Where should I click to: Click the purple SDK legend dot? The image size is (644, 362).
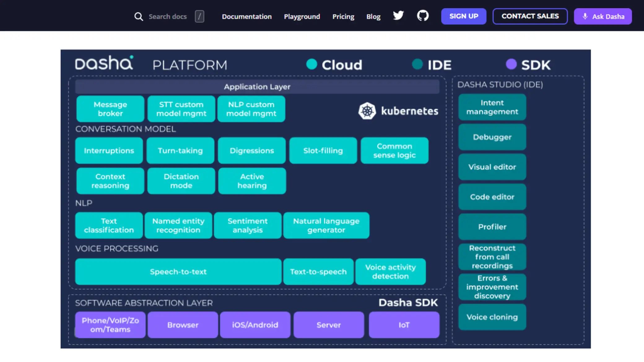tap(511, 64)
